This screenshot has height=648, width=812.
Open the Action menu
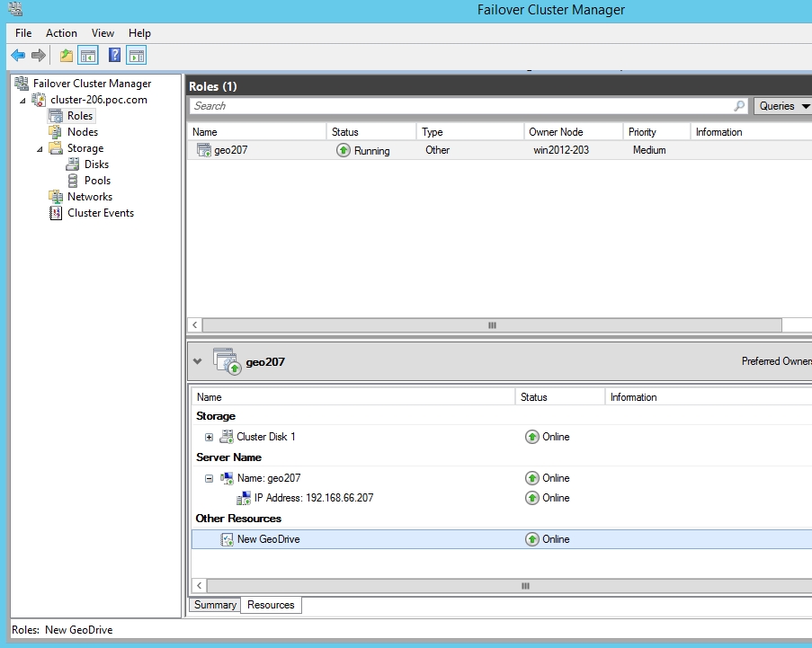tap(61, 32)
